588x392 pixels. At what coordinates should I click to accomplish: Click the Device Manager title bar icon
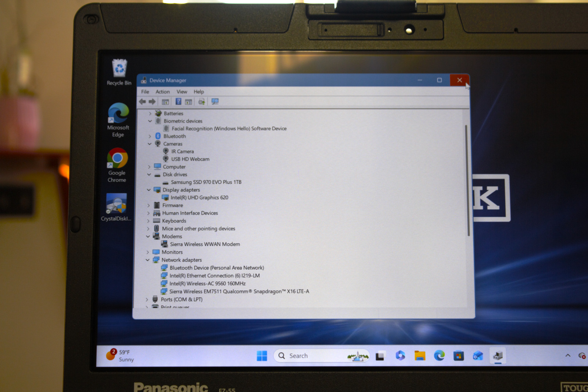[x=144, y=81]
